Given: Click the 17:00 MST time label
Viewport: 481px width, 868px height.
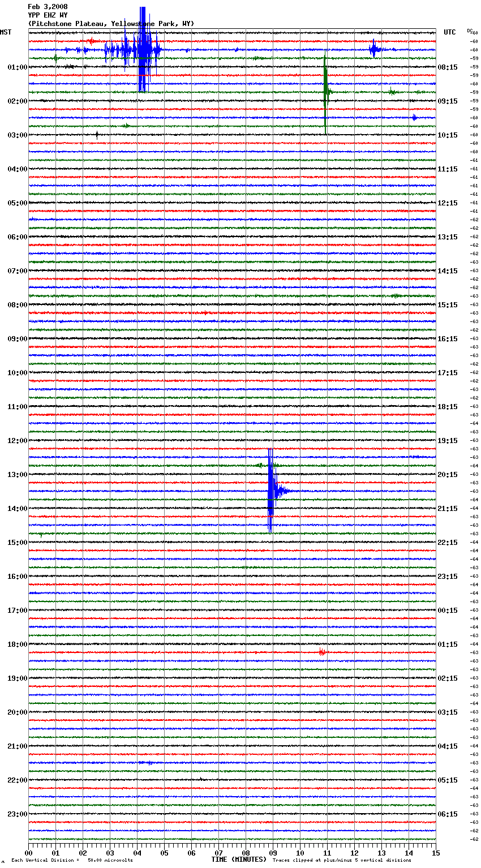Looking at the screenshot, I should point(18,611).
